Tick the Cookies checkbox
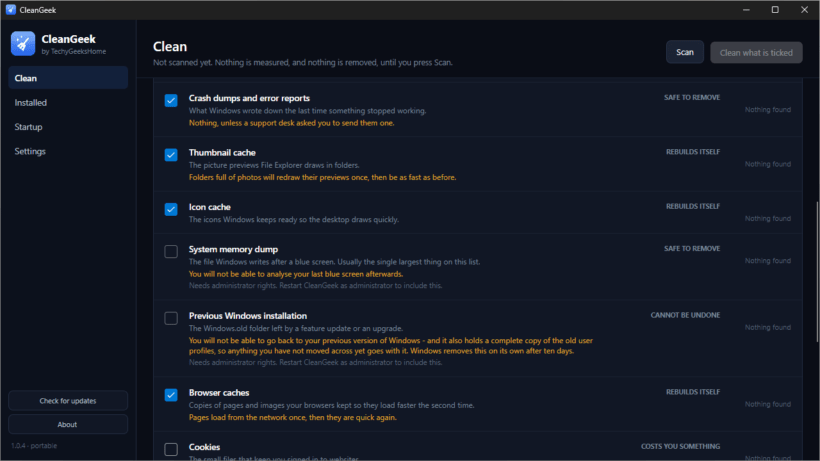820x461 pixels. pos(171,449)
